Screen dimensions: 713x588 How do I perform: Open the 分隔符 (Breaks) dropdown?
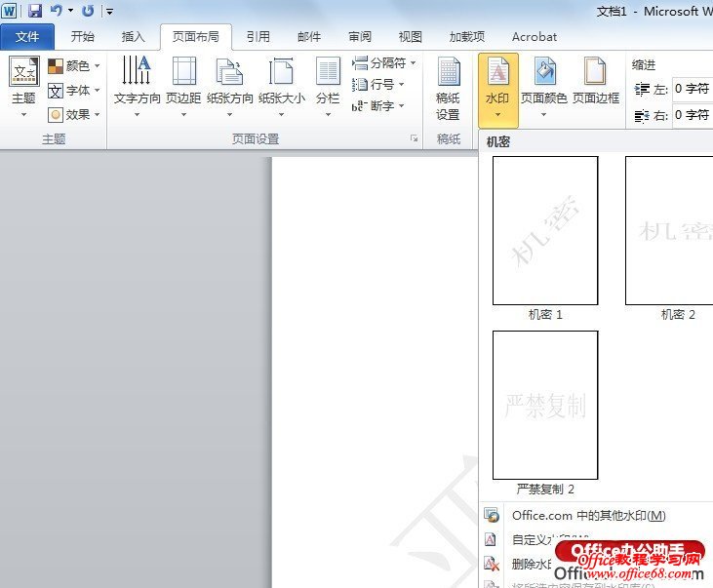(x=384, y=62)
